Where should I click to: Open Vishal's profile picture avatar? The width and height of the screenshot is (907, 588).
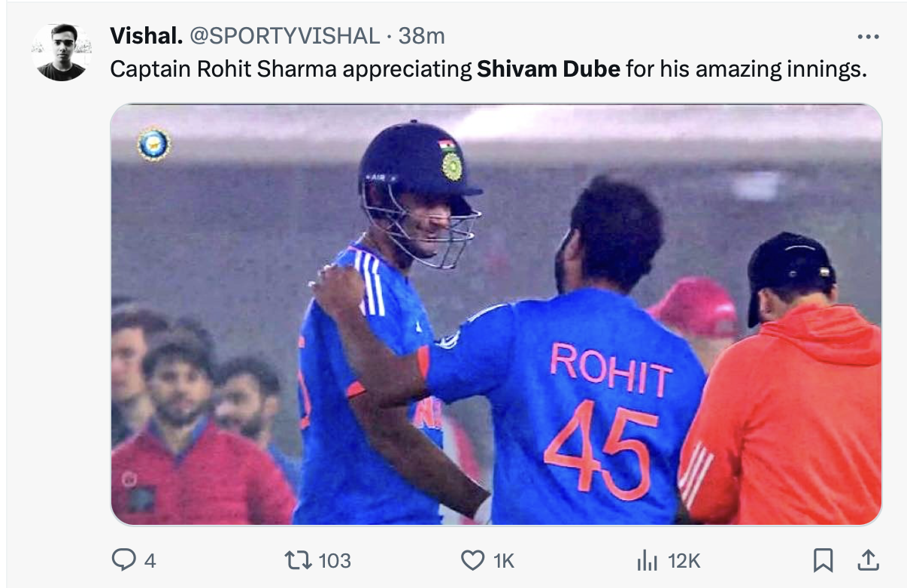tap(62, 52)
